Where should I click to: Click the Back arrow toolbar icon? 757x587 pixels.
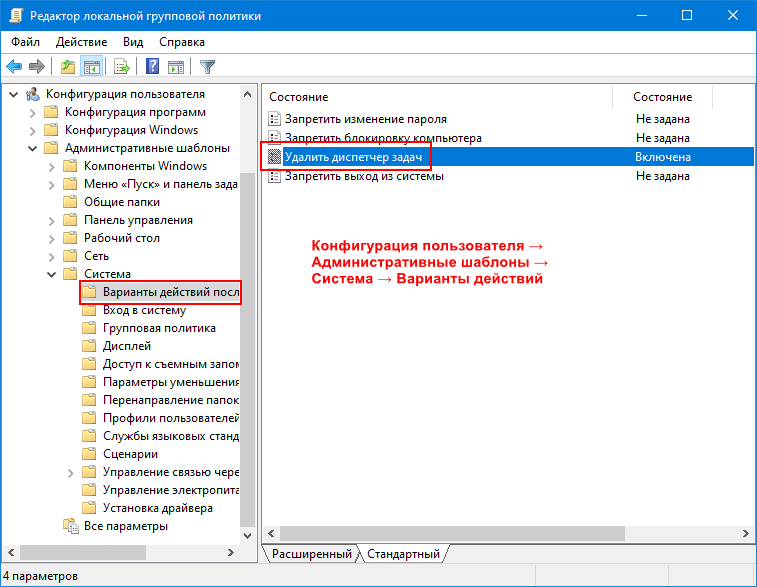point(14,67)
